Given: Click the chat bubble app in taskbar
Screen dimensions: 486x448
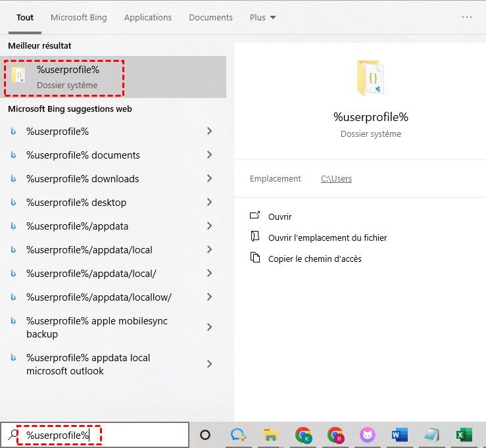Looking at the screenshot, I should point(238,435).
